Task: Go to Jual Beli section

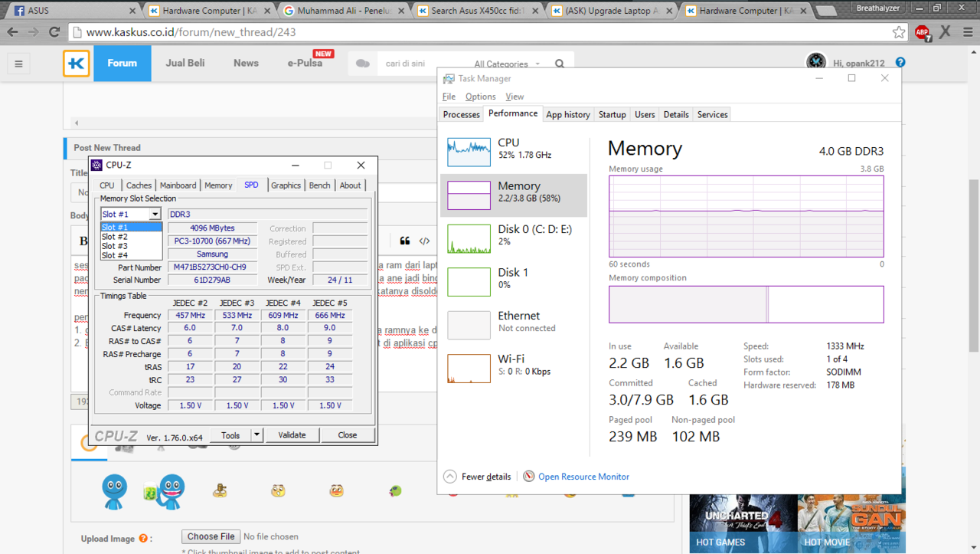Action: [x=185, y=64]
